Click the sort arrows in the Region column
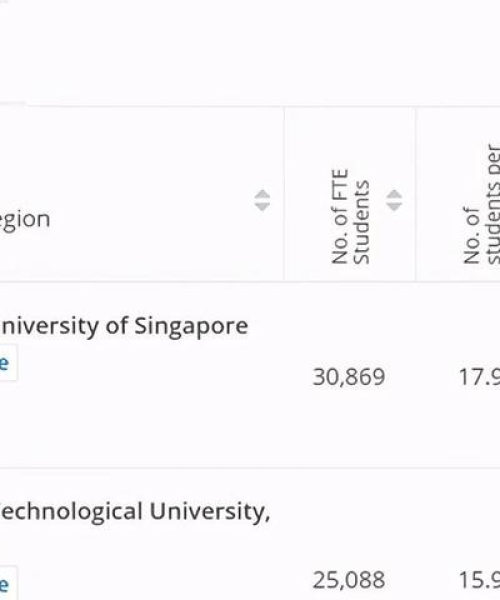500x600 pixels. click(x=262, y=200)
